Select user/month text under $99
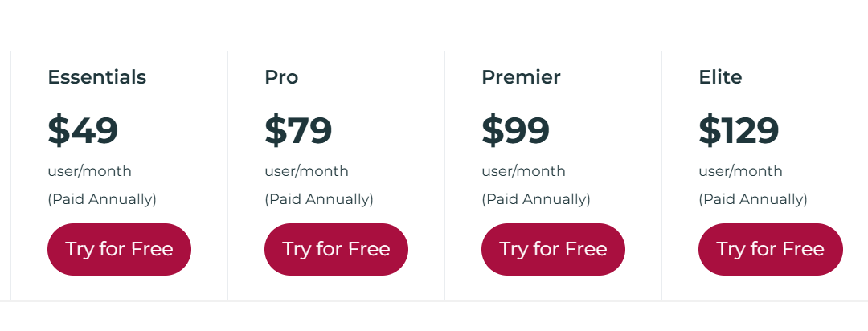This screenshot has height=331, width=868. [523, 171]
